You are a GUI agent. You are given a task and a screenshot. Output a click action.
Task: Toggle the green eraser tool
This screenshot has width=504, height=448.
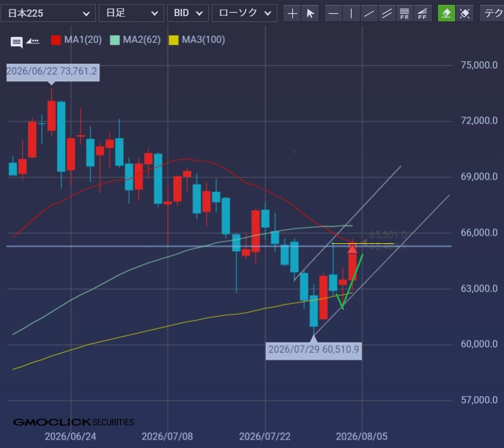click(446, 14)
